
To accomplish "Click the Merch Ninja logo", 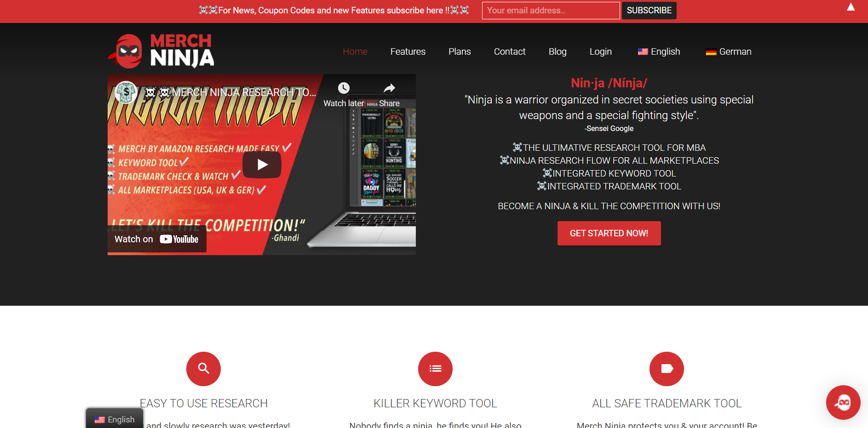I will click(161, 51).
